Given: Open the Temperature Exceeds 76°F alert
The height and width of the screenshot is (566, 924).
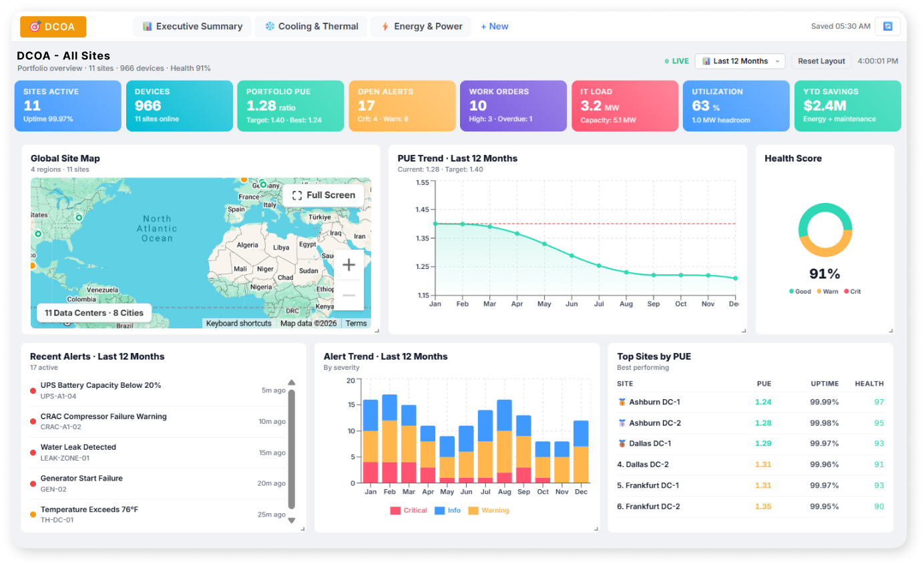Looking at the screenshot, I should point(158,515).
